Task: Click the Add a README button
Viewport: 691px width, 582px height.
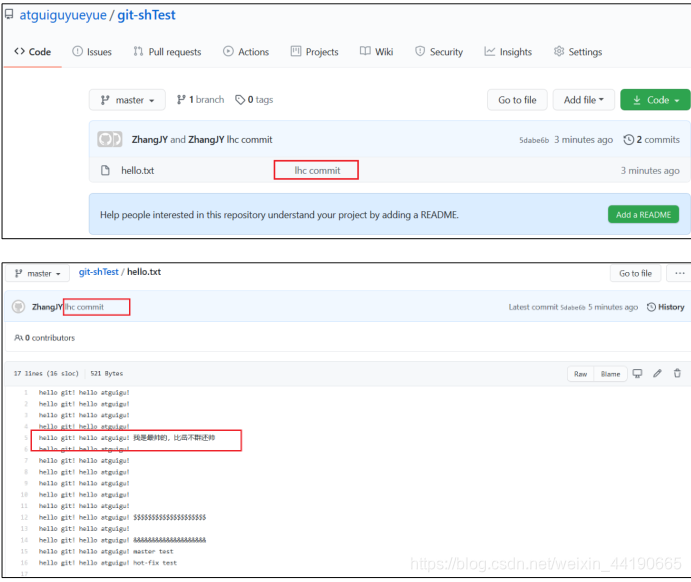Action: pos(643,215)
